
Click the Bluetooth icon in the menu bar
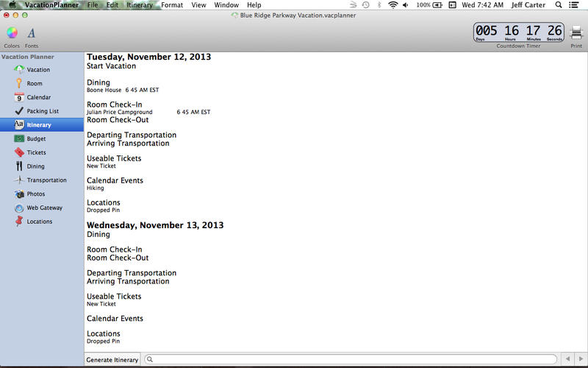pos(379,5)
